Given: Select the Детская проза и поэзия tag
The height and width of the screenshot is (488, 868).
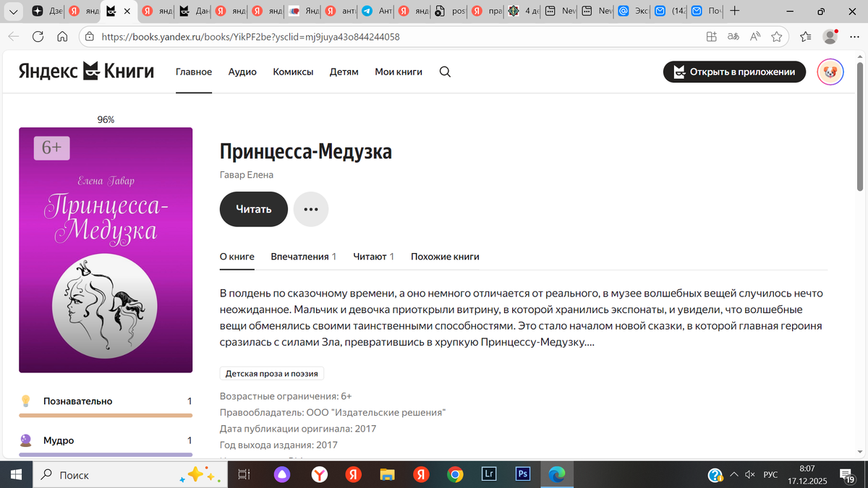Looking at the screenshot, I should (272, 374).
